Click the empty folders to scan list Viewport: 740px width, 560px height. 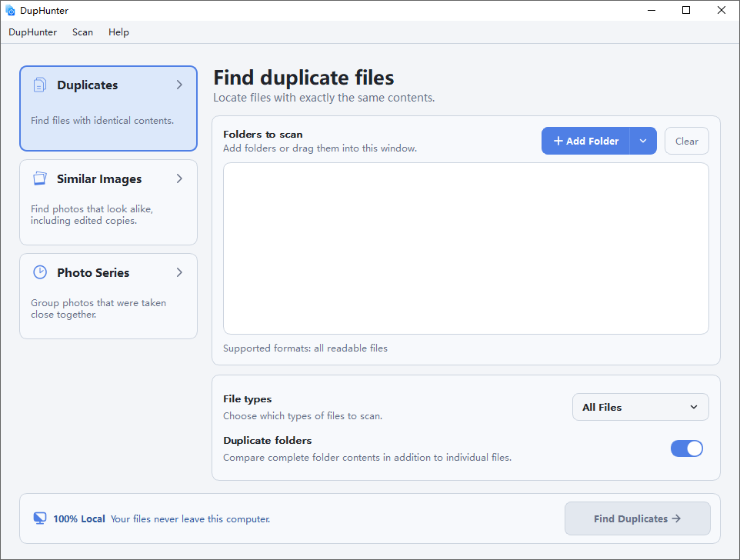tap(466, 248)
